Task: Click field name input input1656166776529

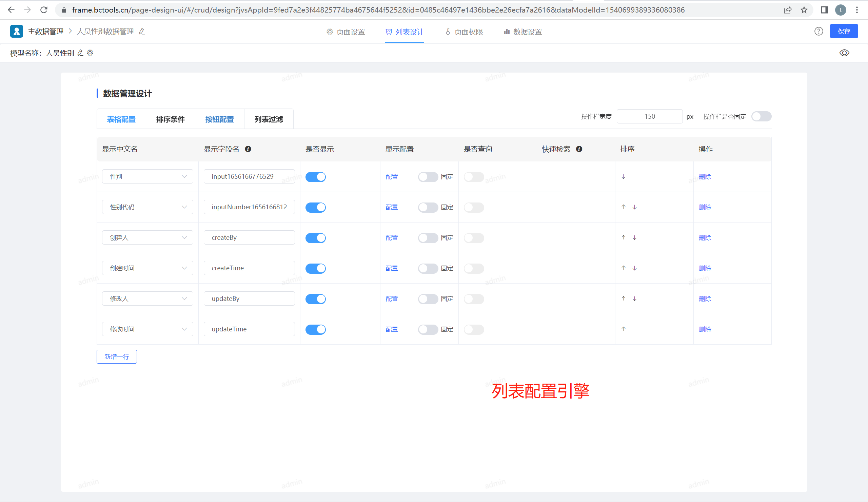Action: click(249, 176)
